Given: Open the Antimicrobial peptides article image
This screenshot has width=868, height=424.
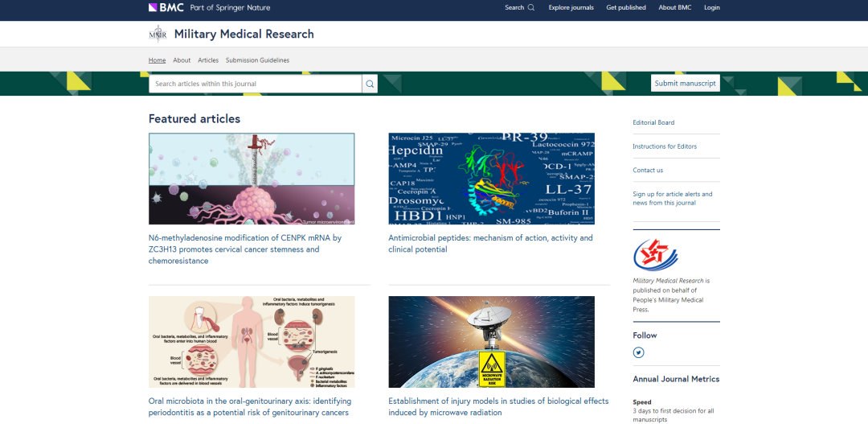Looking at the screenshot, I should tap(491, 179).
